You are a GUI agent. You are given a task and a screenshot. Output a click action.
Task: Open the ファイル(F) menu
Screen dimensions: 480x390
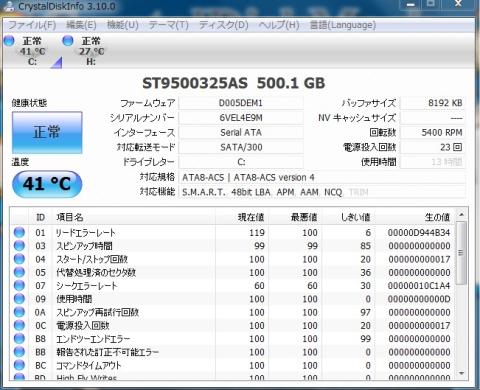(x=32, y=25)
